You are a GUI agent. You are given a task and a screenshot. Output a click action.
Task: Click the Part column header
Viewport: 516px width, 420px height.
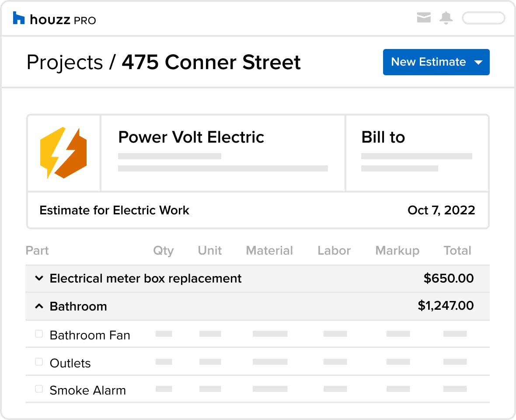coord(37,251)
